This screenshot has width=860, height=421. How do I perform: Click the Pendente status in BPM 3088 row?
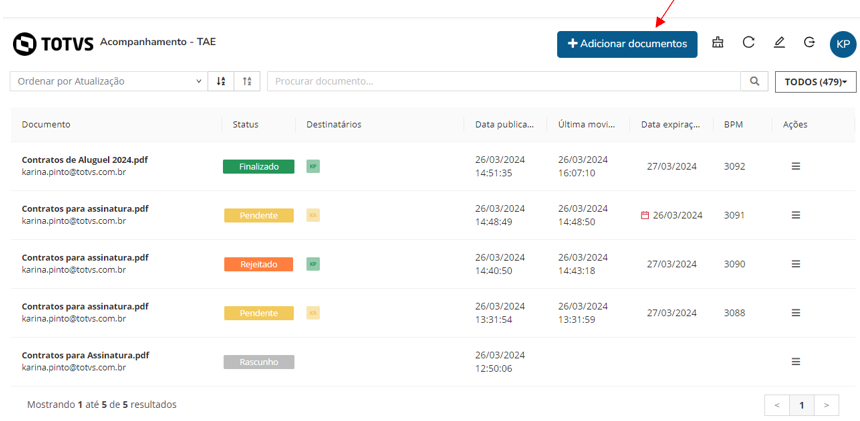(x=258, y=313)
